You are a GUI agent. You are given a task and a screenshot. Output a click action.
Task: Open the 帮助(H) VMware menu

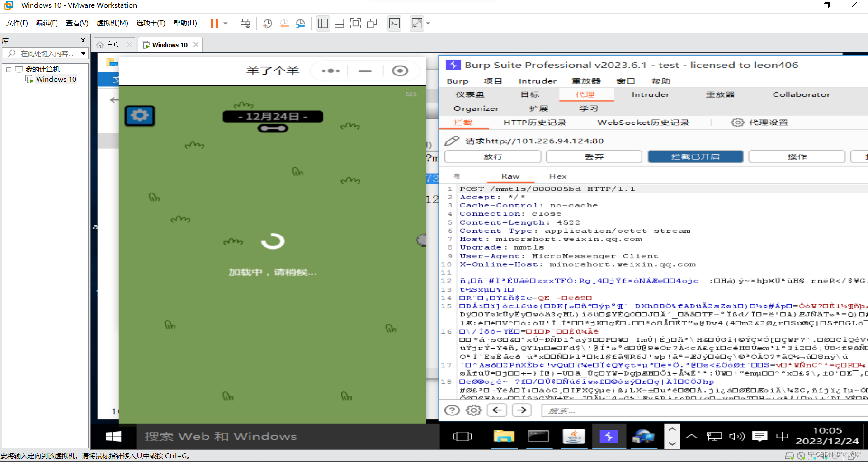coord(185,23)
